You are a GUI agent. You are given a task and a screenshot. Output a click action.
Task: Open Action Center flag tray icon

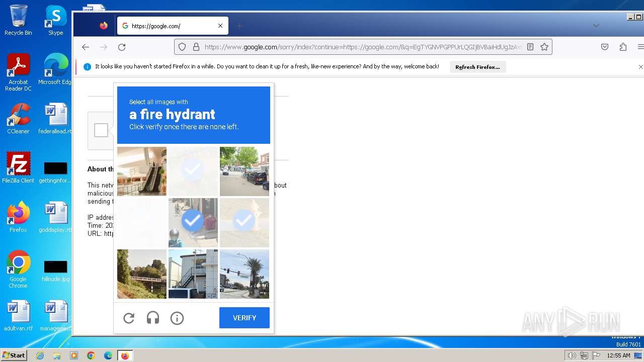(596, 355)
